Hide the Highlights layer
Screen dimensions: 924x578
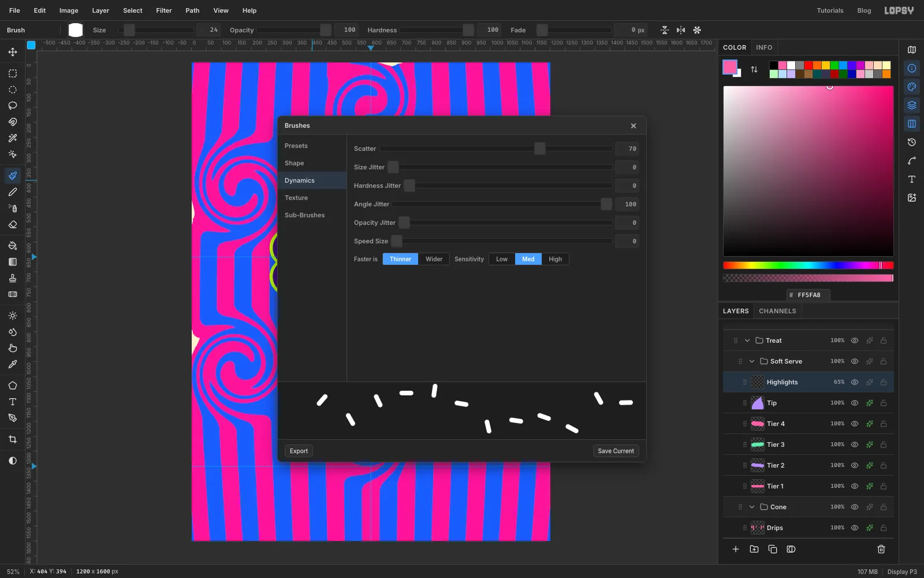click(x=855, y=382)
